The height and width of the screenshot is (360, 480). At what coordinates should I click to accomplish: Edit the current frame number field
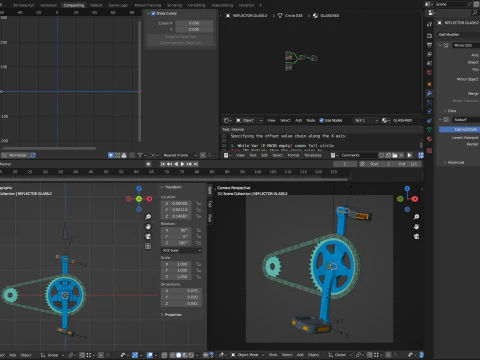click(x=345, y=164)
